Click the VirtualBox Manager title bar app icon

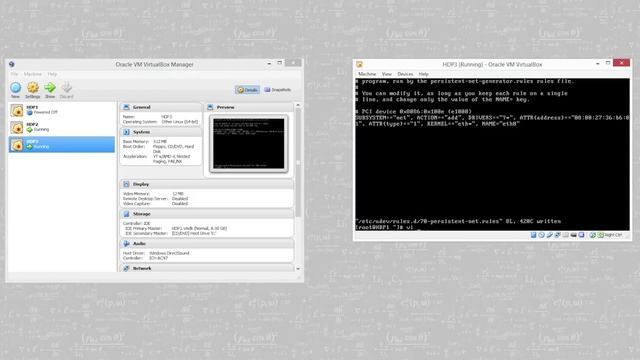point(11,64)
